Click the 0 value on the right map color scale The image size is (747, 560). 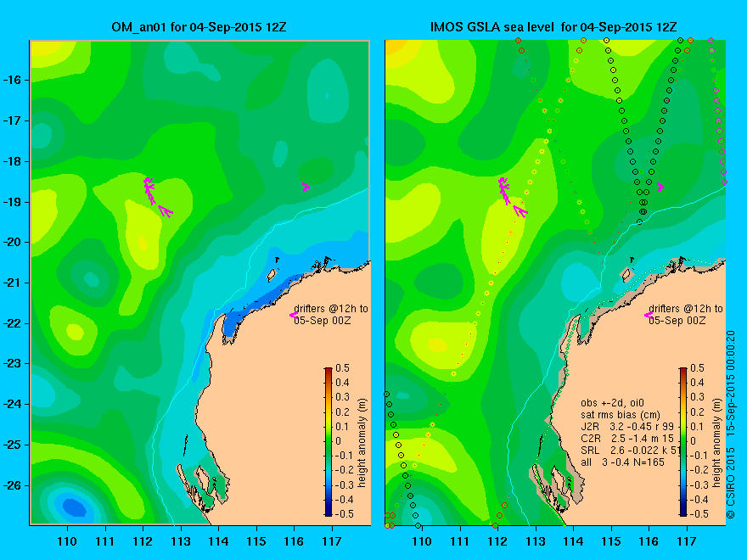(694, 441)
